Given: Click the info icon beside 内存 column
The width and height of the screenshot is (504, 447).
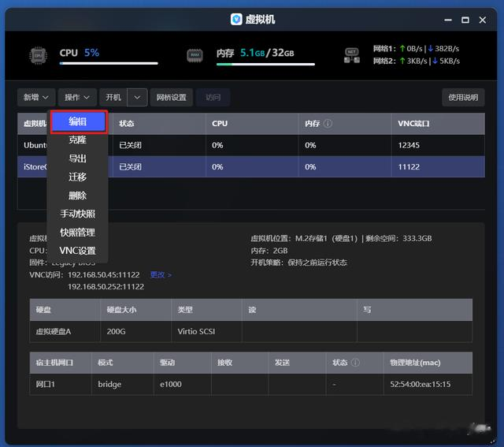Looking at the screenshot, I should (x=328, y=123).
